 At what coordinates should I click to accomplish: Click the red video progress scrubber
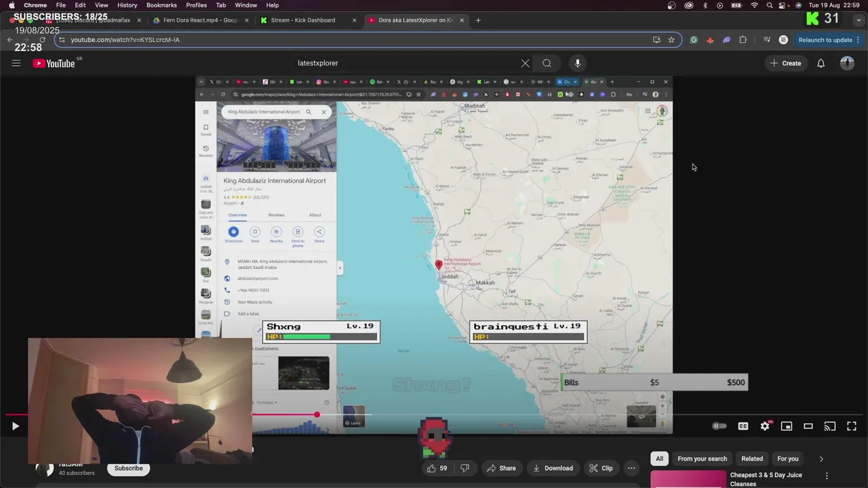coord(317,414)
